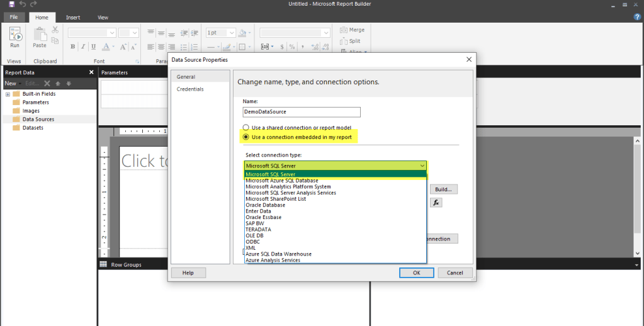
Task: Open the placeholder style dropdown
Action: (x=272, y=47)
